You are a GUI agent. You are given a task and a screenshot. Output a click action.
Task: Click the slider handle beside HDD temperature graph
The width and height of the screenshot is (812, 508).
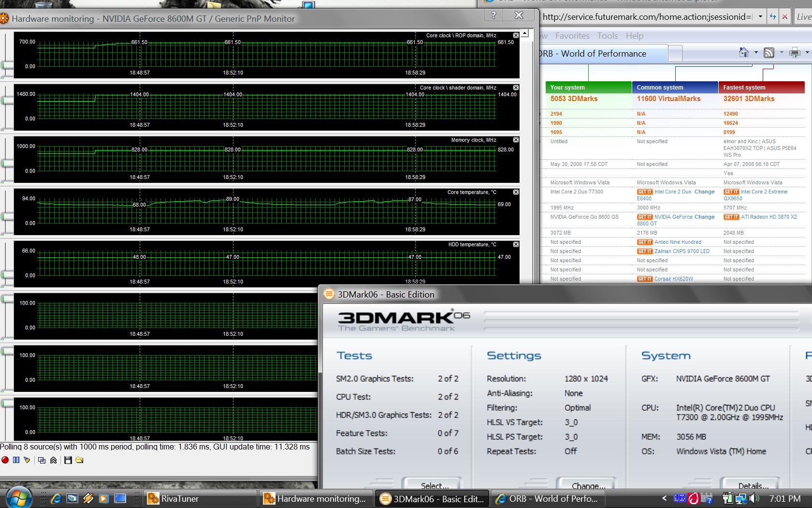(7, 274)
